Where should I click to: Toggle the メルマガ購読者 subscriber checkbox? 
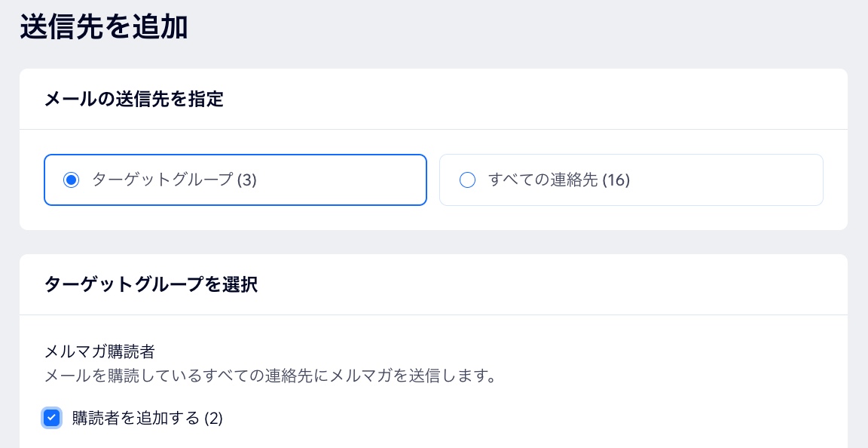tap(51, 417)
